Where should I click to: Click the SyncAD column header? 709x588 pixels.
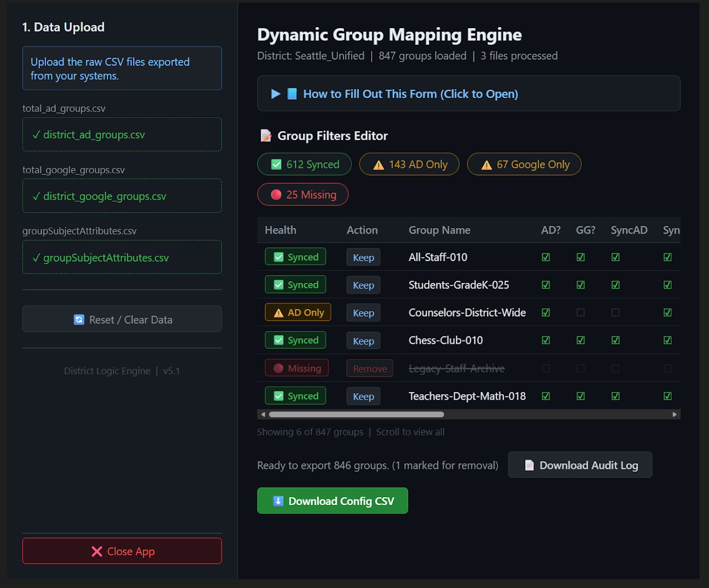point(629,230)
